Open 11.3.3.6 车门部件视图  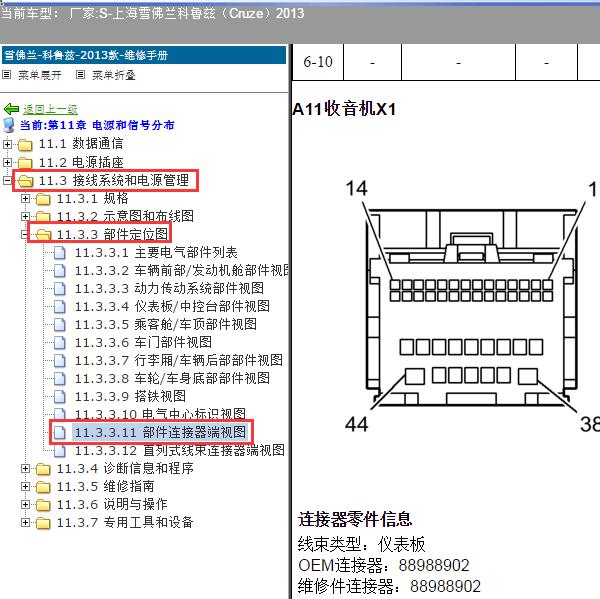click(143, 343)
